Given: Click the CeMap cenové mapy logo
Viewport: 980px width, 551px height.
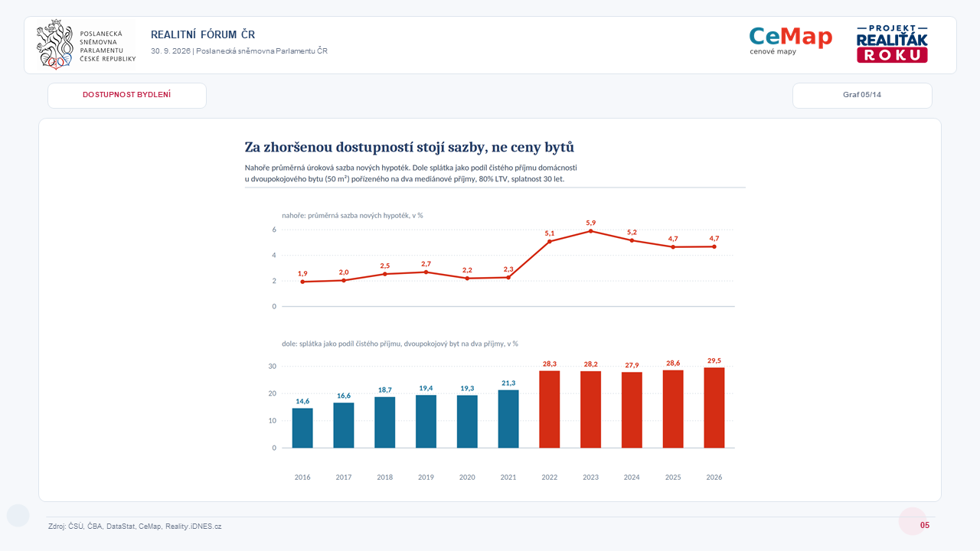Looking at the screenshot, I should (790, 41).
